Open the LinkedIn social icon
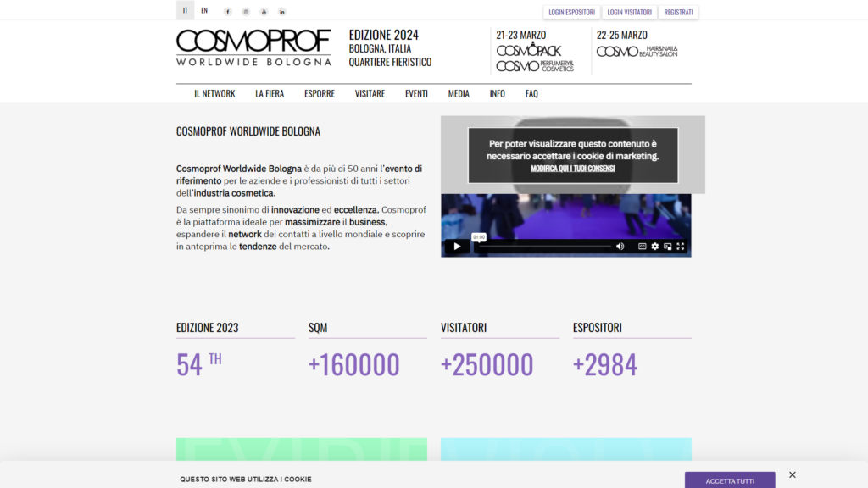The image size is (868, 488). coord(281,12)
